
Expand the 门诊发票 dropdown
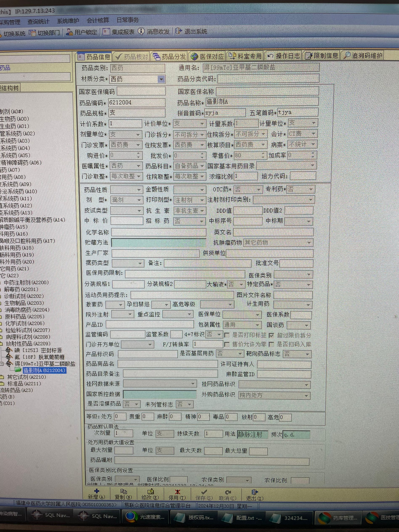coord(138,145)
